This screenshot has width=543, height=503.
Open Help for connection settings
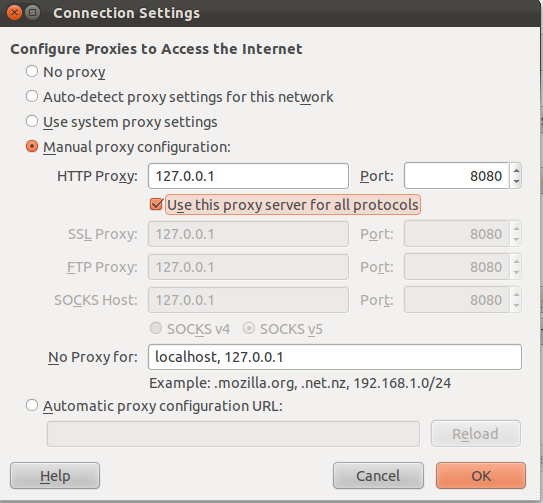click(x=55, y=476)
